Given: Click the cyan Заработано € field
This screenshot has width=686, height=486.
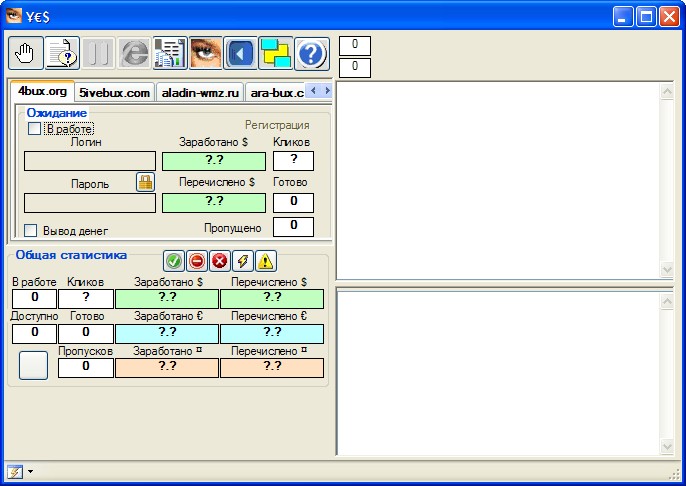Looking at the screenshot, I should [167, 334].
